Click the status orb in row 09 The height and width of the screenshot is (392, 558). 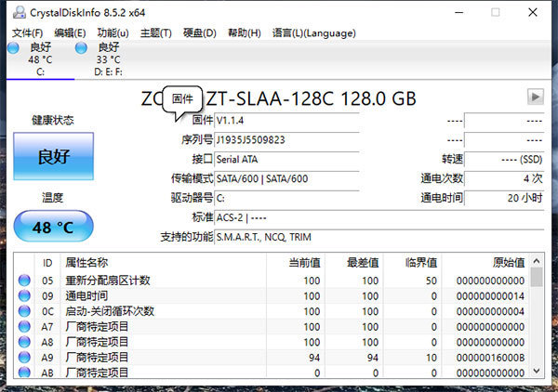(24, 295)
